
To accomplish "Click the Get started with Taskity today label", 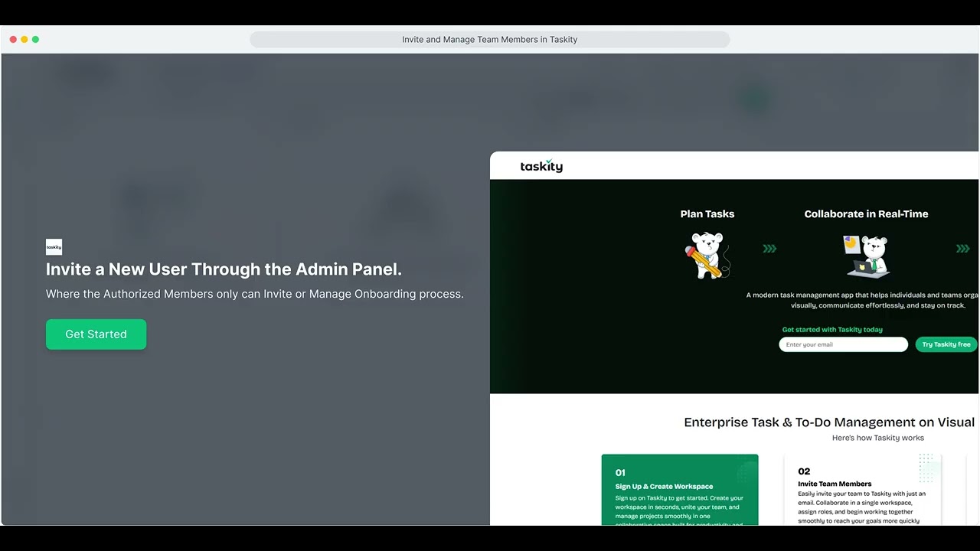I will pyautogui.click(x=831, y=330).
